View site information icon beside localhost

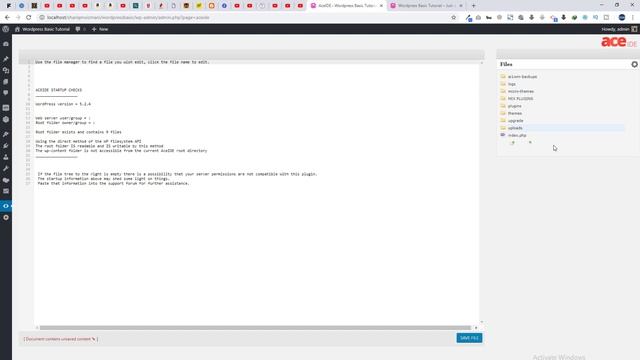[x=42, y=18]
